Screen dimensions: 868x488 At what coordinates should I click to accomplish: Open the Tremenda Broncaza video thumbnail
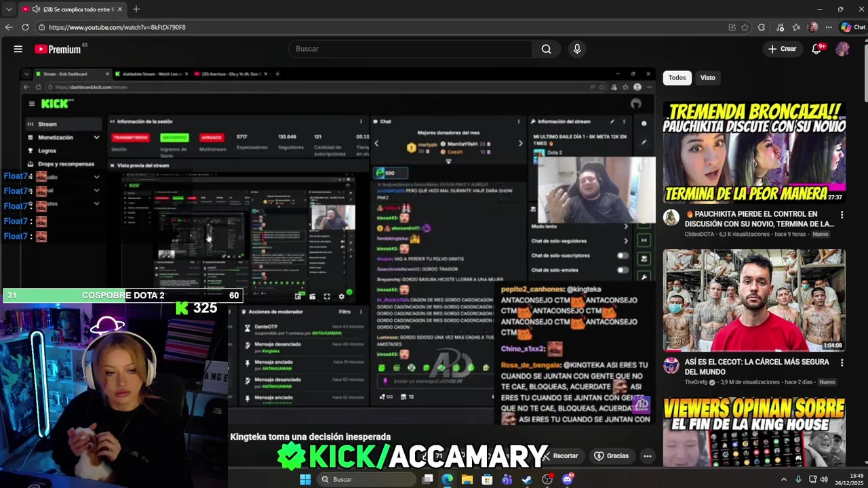click(x=754, y=152)
